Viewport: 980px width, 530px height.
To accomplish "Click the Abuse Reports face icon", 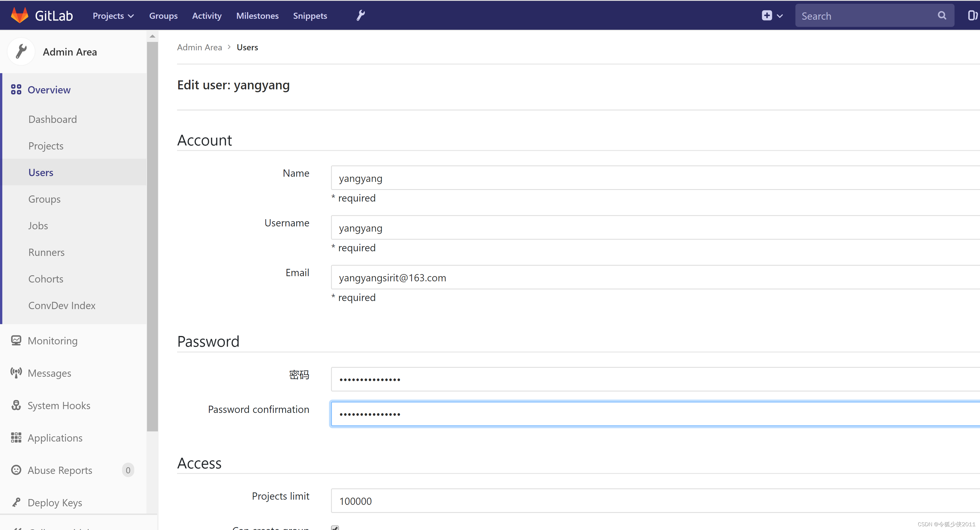I will (16, 470).
